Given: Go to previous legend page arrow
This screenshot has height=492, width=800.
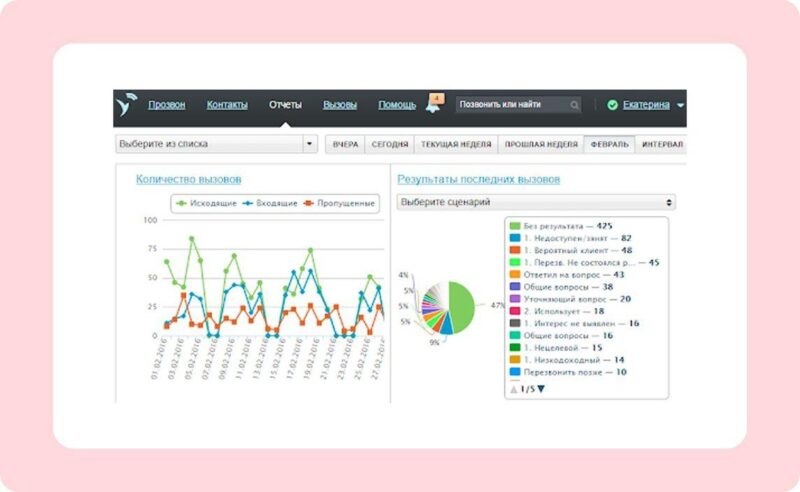Looking at the screenshot, I should point(514,389).
